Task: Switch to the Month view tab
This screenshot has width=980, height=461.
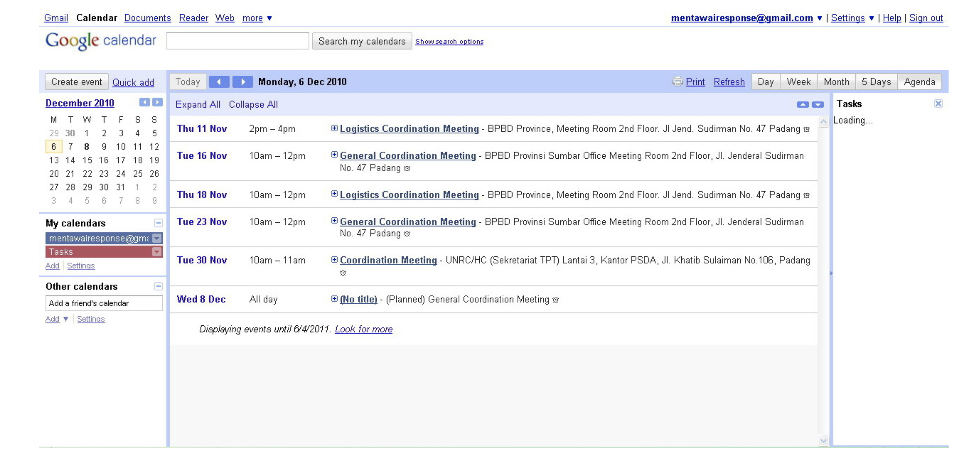Action: 836,82
